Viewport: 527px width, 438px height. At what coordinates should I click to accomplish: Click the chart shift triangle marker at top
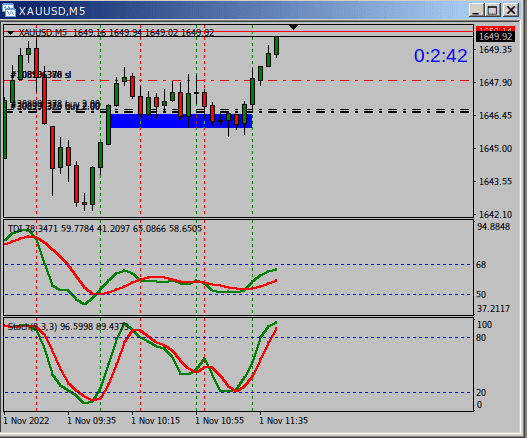(x=293, y=27)
